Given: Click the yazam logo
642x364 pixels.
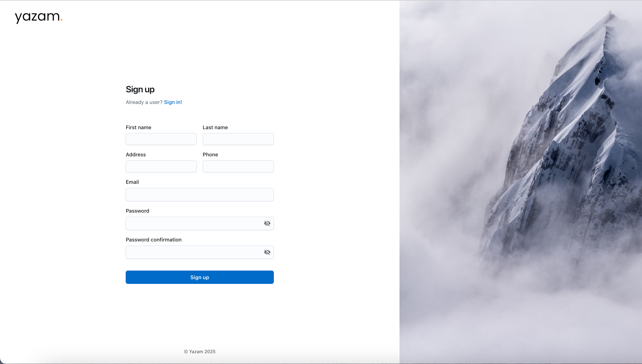Looking at the screenshot, I should pyautogui.click(x=39, y=17).
